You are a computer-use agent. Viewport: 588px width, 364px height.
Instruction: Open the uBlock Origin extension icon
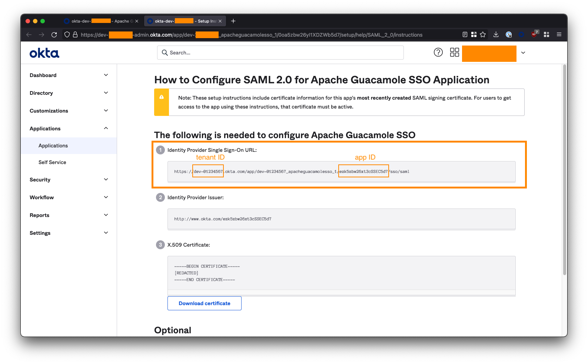click(x=534, y=34)
